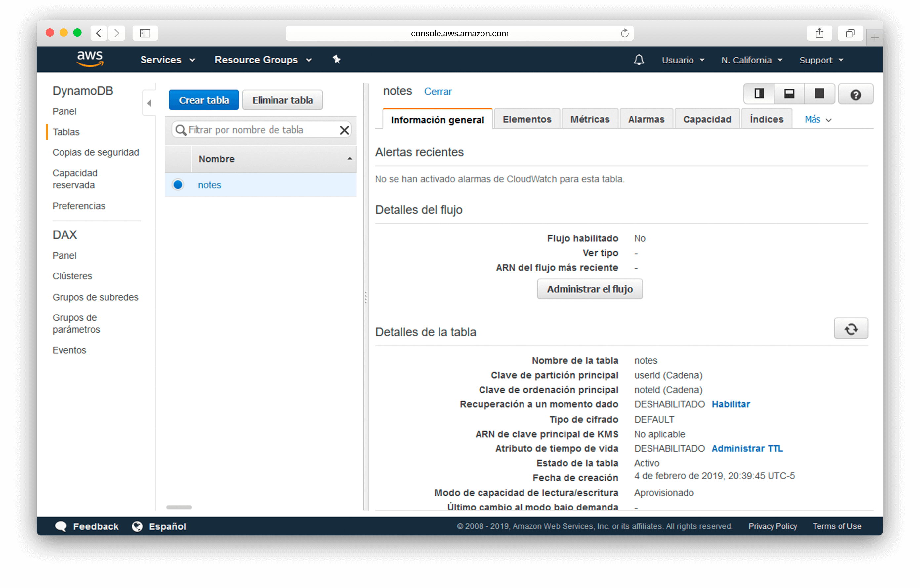Switch to the Capacidad tab
Screen dimensions: 920x588
[707, 119]
